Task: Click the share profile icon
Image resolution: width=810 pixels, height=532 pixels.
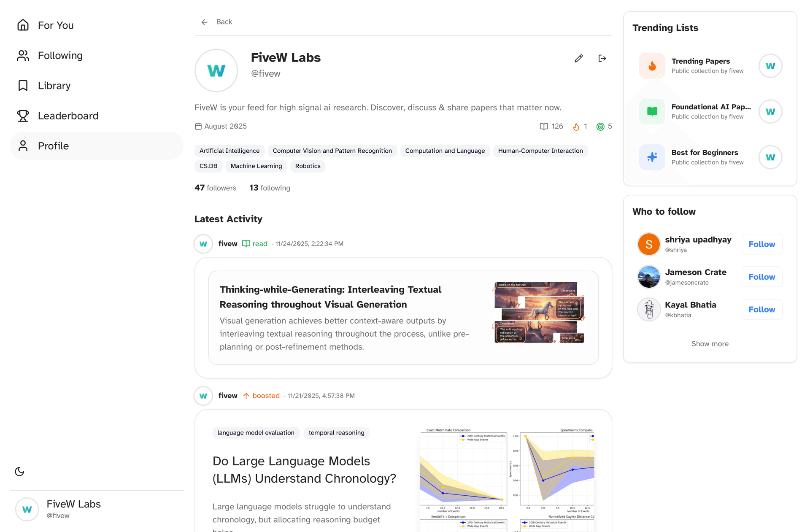Action: pyautogui.click(x=602, y=58)
